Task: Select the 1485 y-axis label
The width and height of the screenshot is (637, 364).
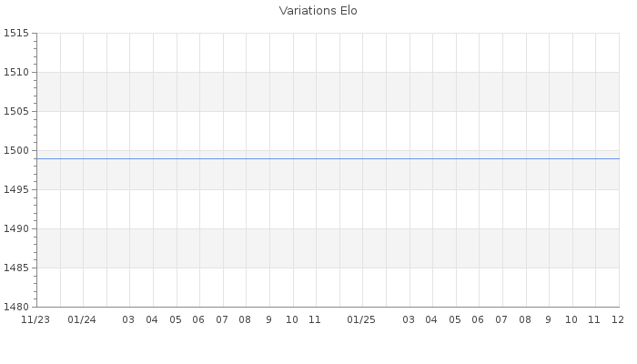Action: click(16, 268)
